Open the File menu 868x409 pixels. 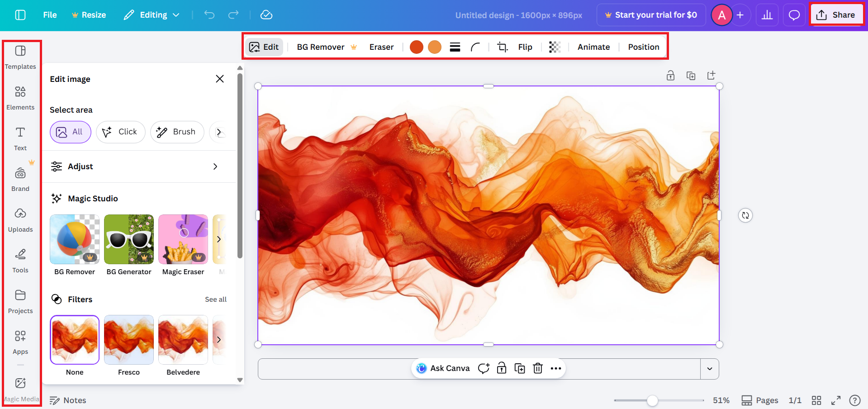click(50, 15)
